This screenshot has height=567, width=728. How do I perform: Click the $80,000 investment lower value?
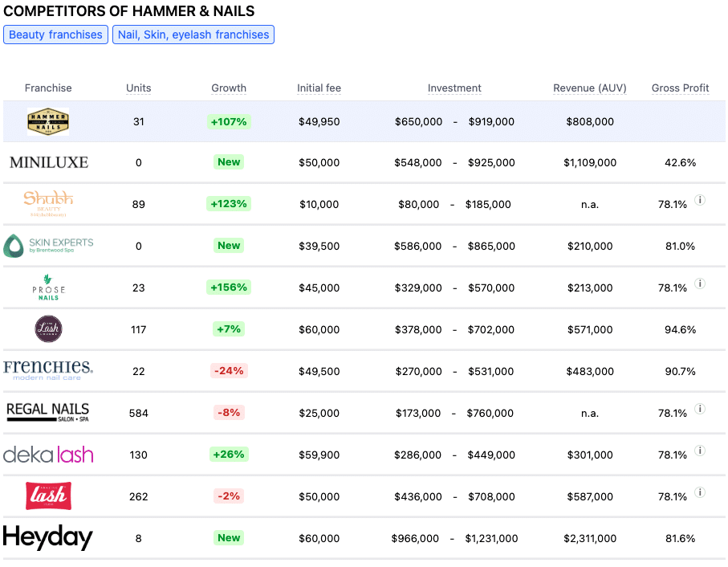pos(418,204)
